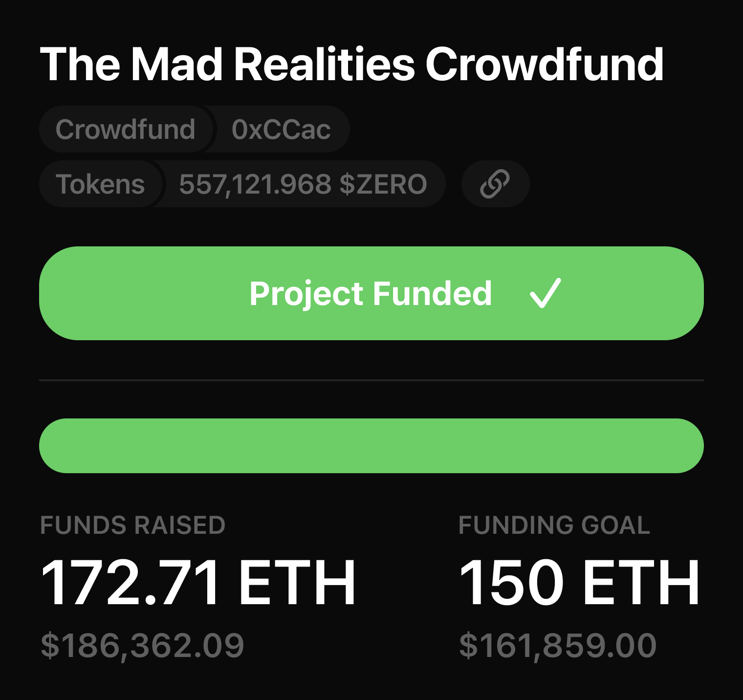Image resolution: width=743 pixels, height=700 pixels.
Task: Select the 150 goal figure
Action: 512,583
